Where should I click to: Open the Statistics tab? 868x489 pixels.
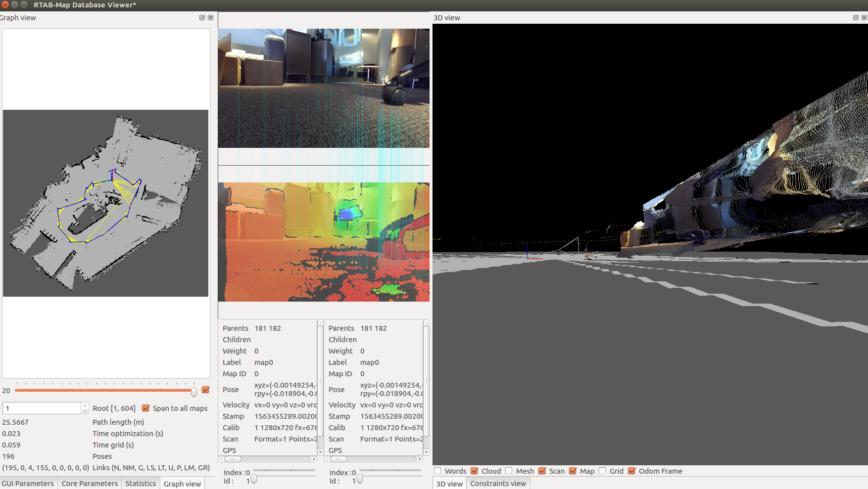(141, 484)
